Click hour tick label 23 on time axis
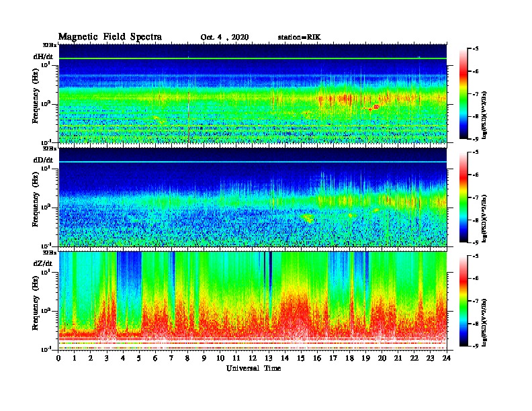Screen dimensions: 532x411 click(x=430, y=358)
